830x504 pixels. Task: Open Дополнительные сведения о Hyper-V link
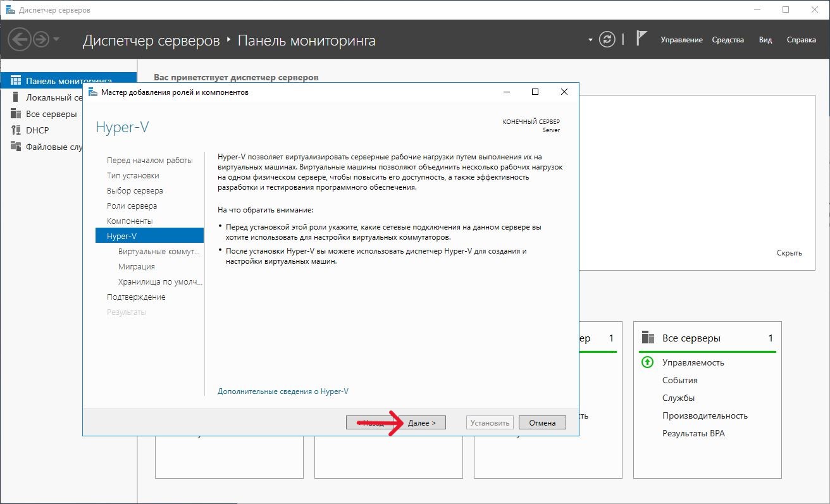tap(283, 391)
